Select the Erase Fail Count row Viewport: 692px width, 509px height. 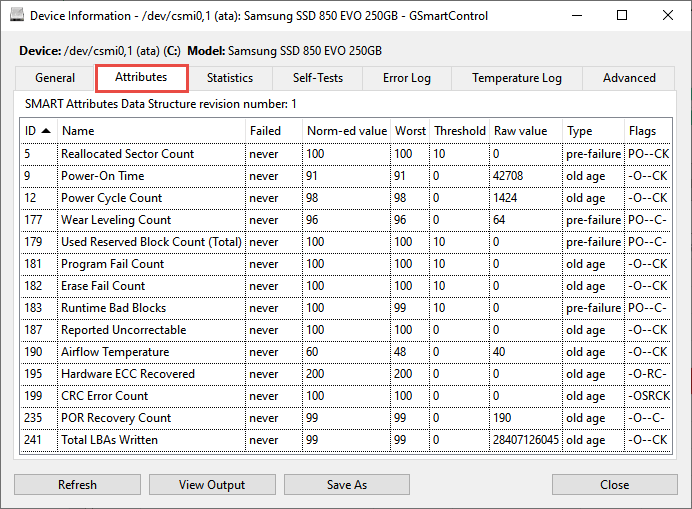point(346,287)
